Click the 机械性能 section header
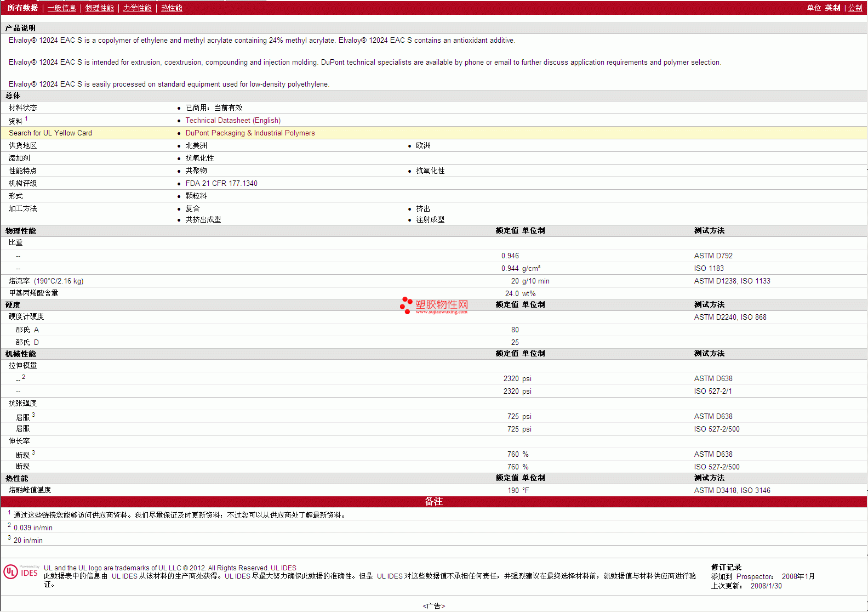The width and height of the screenshot is (868, 612). pyautogui.click(x=21, y=354)
